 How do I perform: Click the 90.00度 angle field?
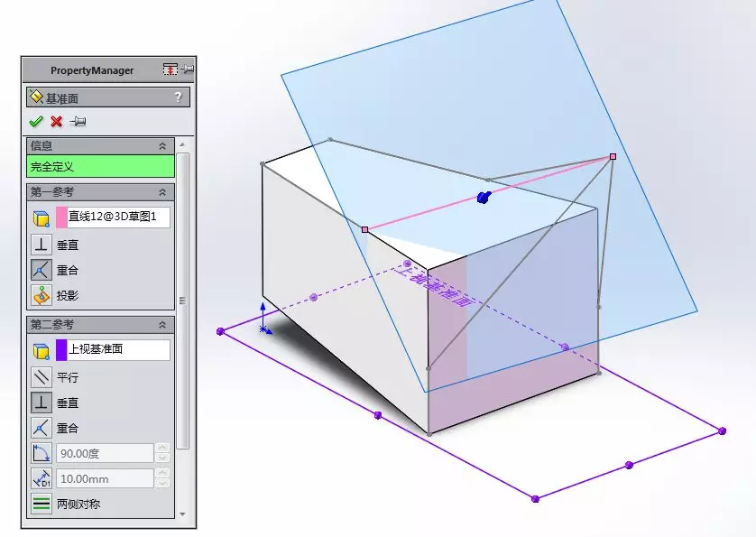point(106,454)
